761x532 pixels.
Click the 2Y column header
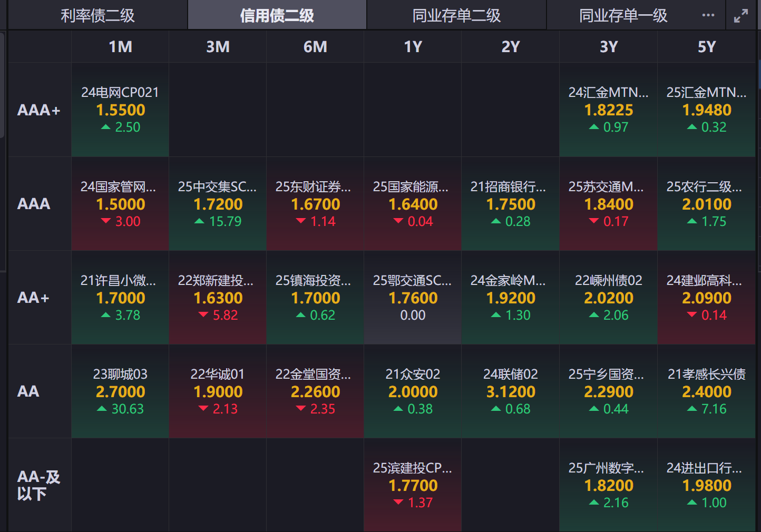click(x=510, y=47)
